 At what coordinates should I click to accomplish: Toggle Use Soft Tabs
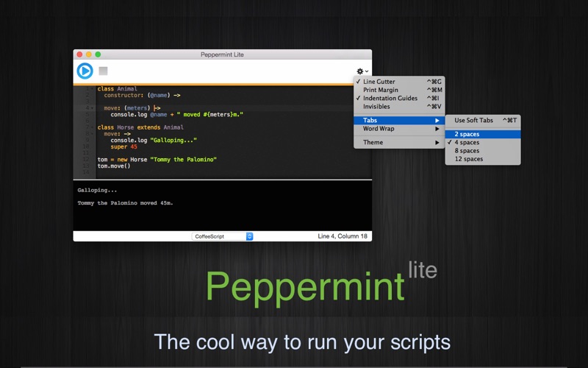pyautogui.click(x=483, y=120)
